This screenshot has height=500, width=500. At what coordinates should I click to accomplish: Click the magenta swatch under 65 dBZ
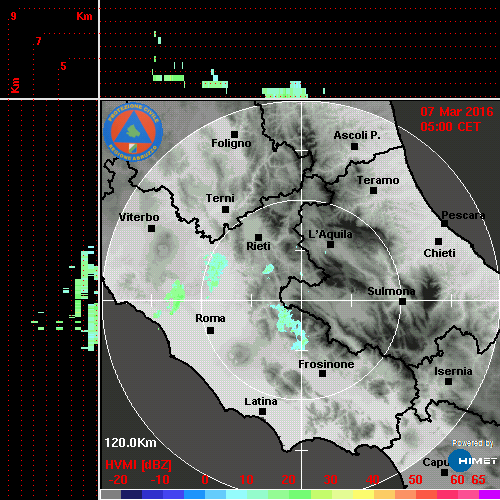(489, 494)
